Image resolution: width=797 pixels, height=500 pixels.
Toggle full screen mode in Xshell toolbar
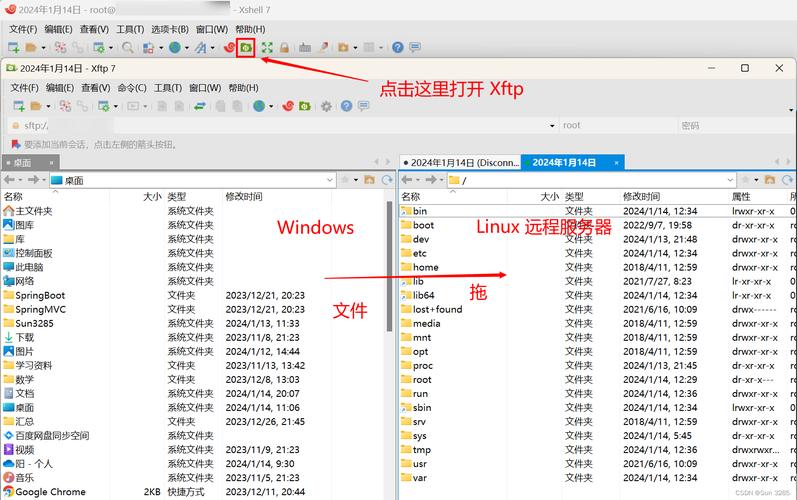click(267, 48)
